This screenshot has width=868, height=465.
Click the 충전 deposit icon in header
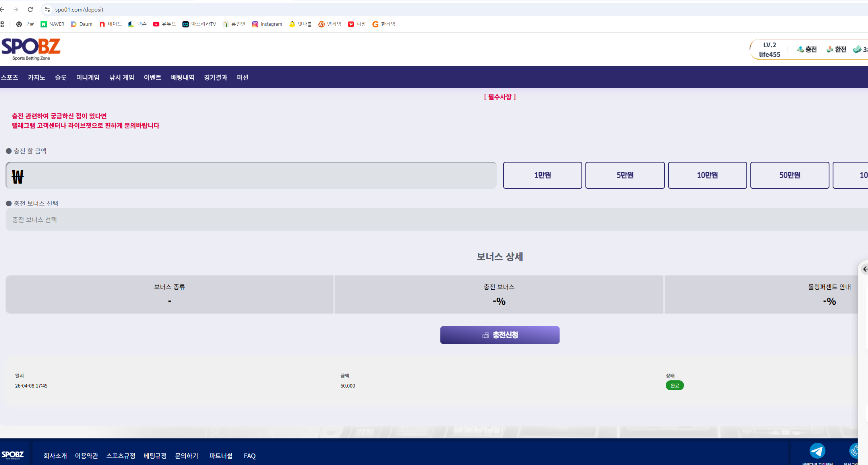tap(800, 49)
